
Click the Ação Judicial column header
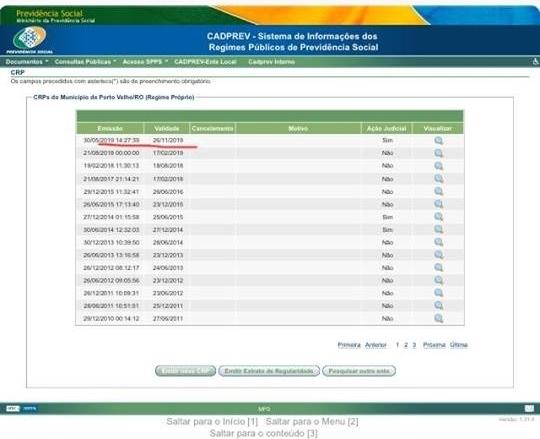(x=386, y=128)
